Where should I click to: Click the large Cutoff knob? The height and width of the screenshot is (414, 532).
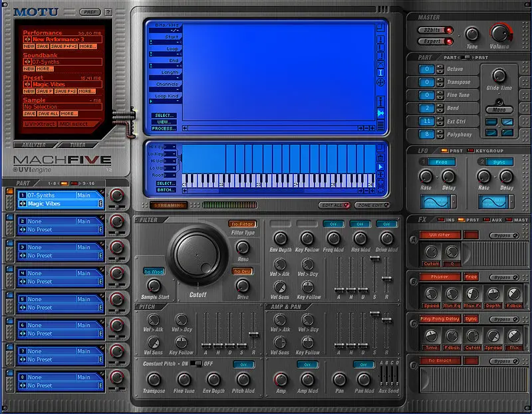[x=198, y=255]
